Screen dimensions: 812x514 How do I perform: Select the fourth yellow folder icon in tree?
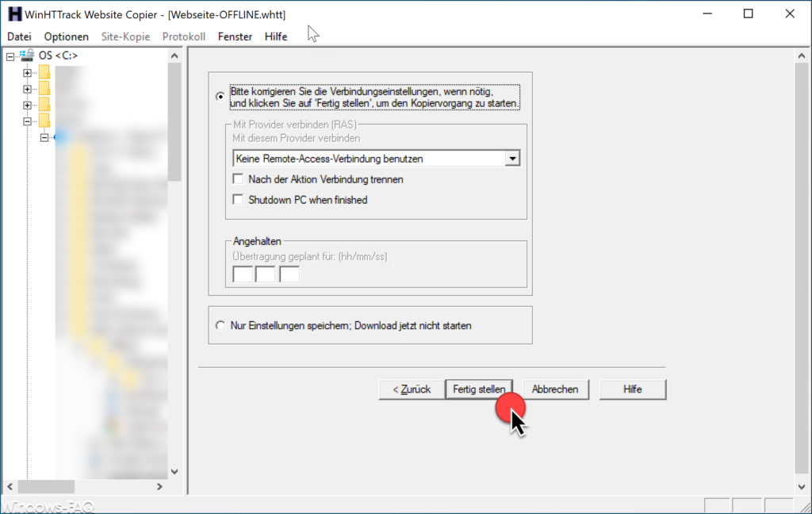tap(44, 121)
